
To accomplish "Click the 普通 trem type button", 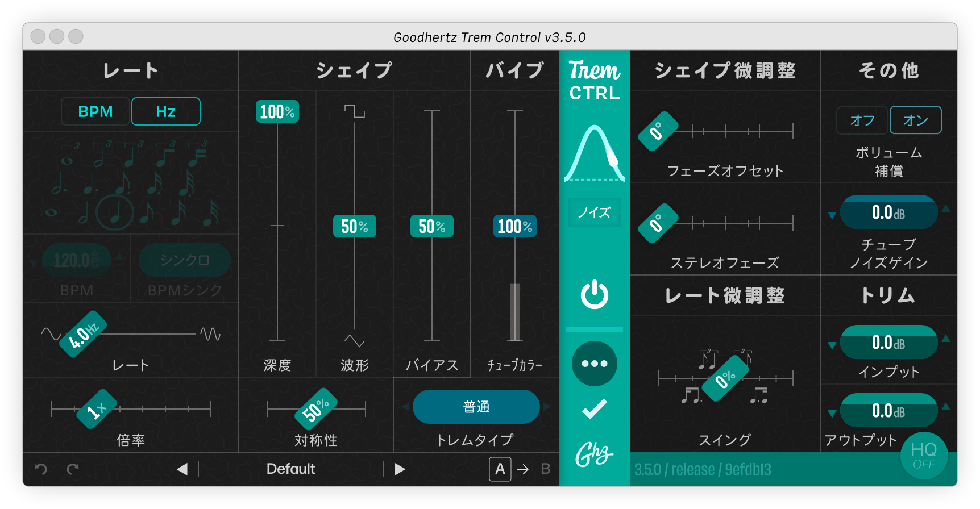I will 476,407.
